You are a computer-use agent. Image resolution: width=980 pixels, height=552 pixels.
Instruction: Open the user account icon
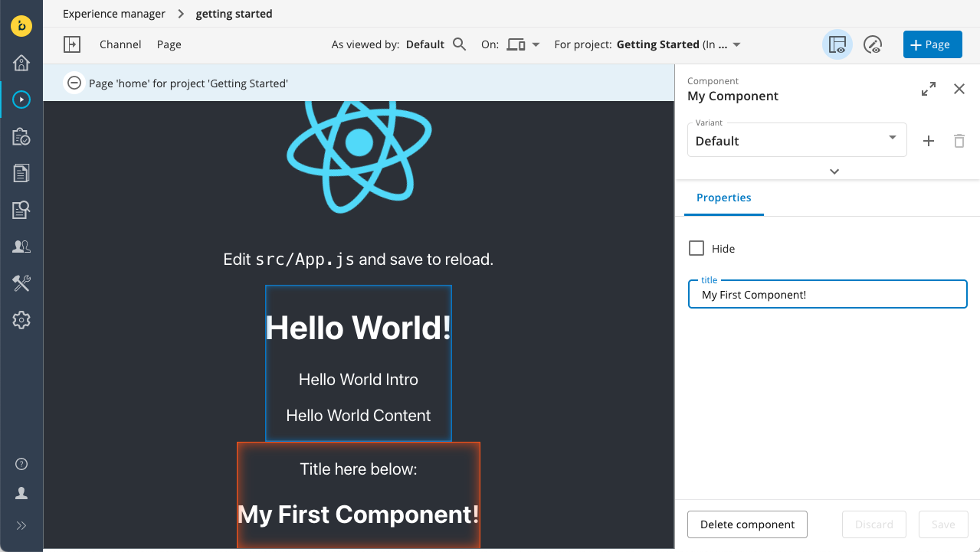coord(21,494)
